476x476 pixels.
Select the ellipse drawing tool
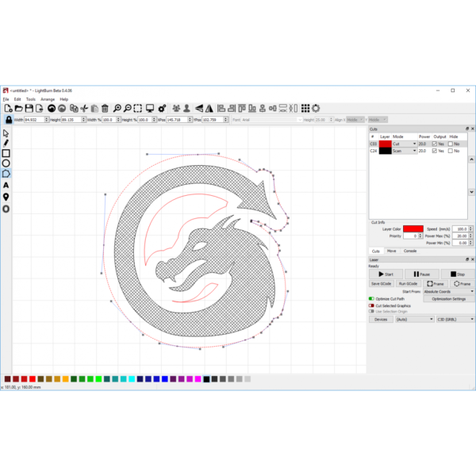tap(6, 163)
